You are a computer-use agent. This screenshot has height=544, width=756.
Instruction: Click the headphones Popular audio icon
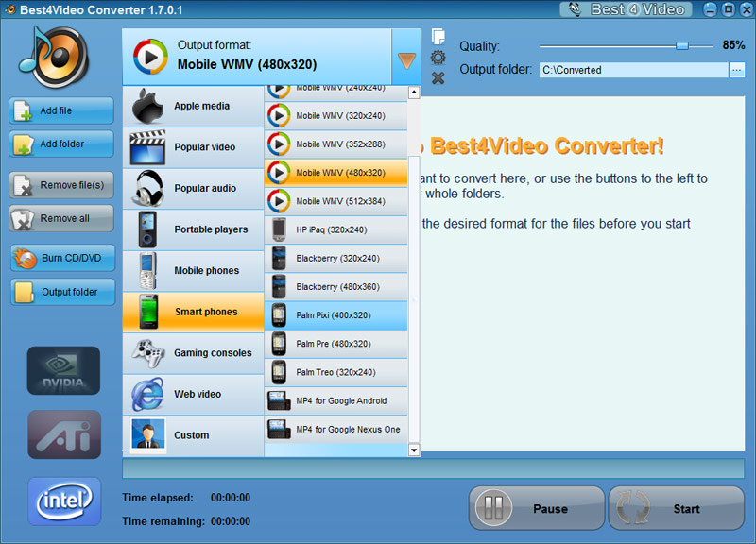click(x=148, y=188)
